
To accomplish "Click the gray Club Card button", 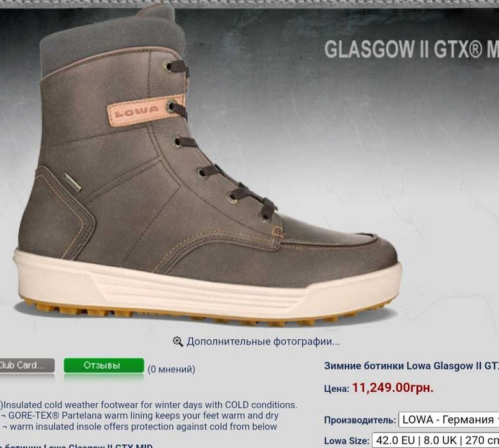I will pyautogui.click(x=27, y=365).
